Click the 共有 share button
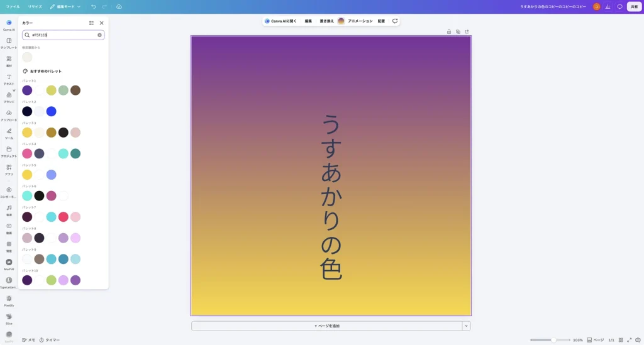This screenshot has width=644, height=345. coord(634,6)
